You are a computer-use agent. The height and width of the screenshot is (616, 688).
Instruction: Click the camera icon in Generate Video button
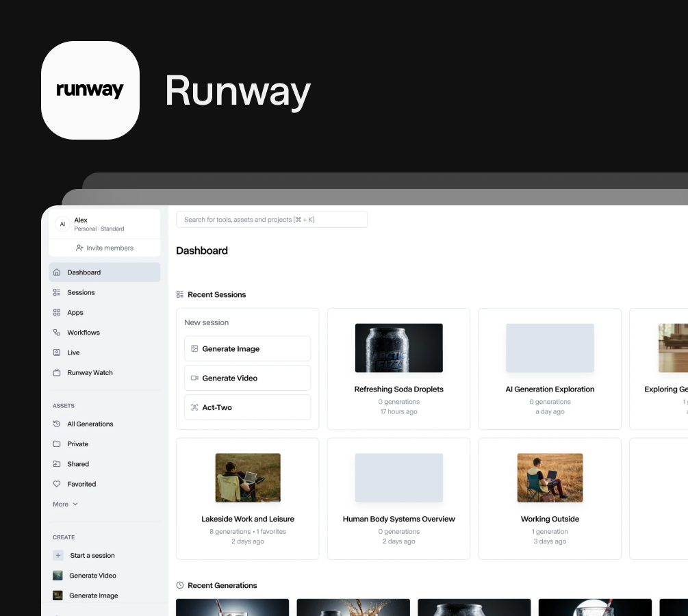(x=194, y=378)
